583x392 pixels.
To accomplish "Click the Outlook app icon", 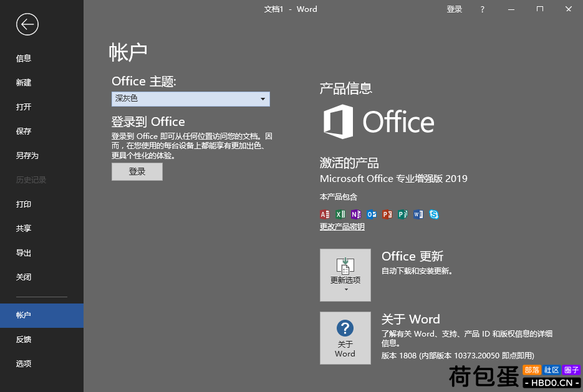I will 372,214.
